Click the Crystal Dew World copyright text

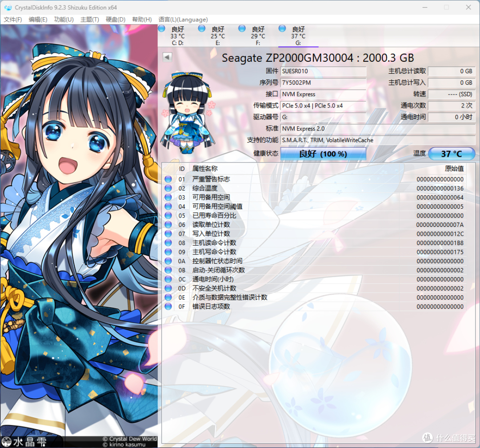129,439
